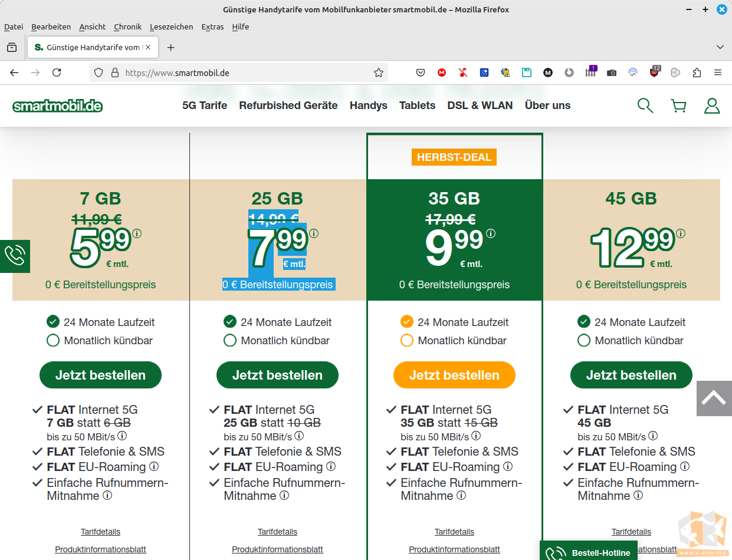Open Tarifdetails link of 7 GB plan
The height and width of the screenshot is (560, 732).
point(100,532)
